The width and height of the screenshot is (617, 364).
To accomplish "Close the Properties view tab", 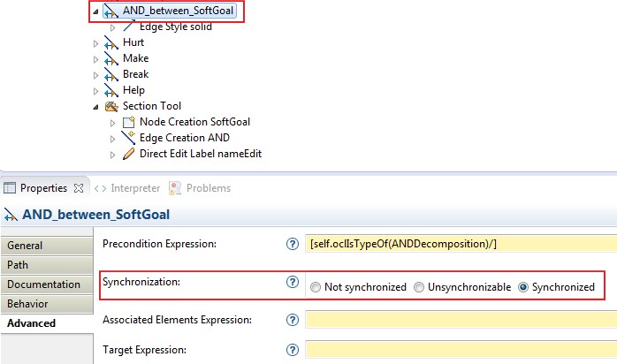I will [78, 188].
